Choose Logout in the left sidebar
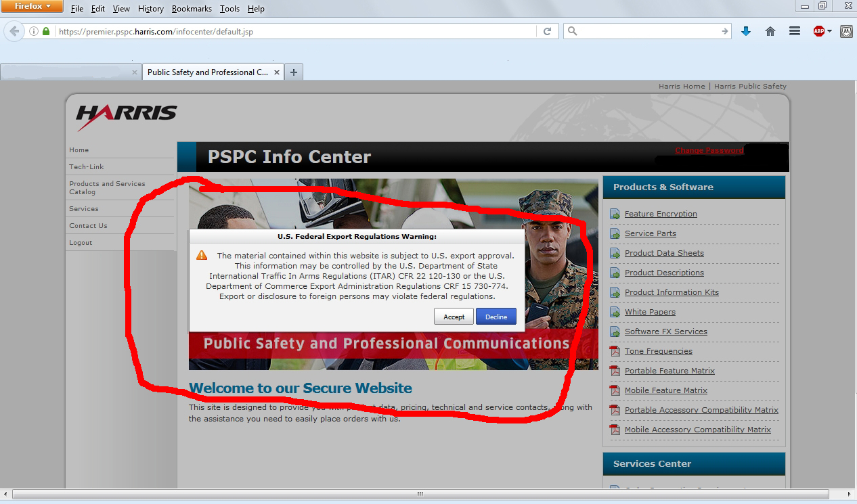The width and height of the screenshot is (857, 504). click(81, 242)
